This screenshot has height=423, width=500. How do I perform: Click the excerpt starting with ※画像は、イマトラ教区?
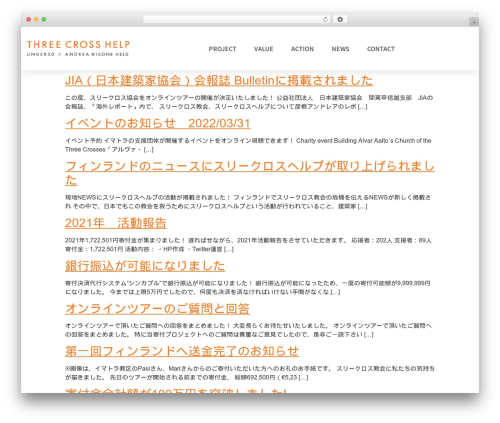tap(250, 373)
